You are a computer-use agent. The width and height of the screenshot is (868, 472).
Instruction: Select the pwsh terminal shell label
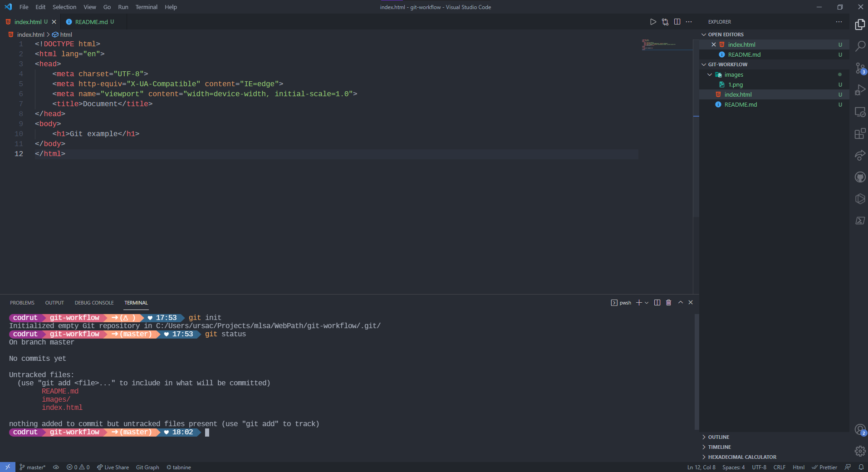[x=621, y=303]
